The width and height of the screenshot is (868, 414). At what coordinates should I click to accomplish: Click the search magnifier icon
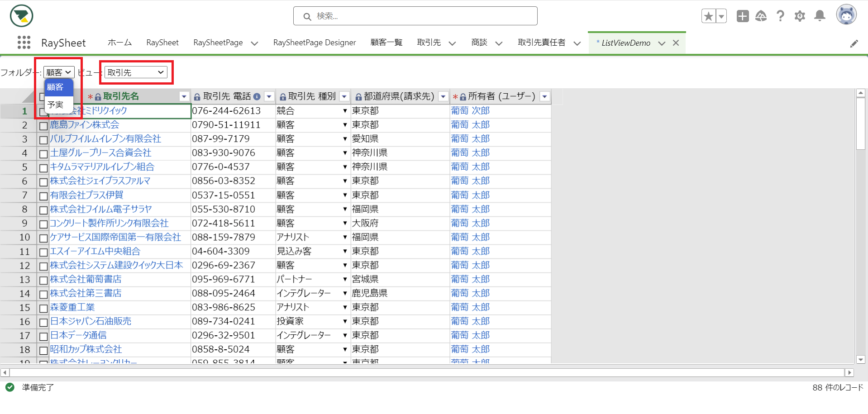[x=307, y=17]
